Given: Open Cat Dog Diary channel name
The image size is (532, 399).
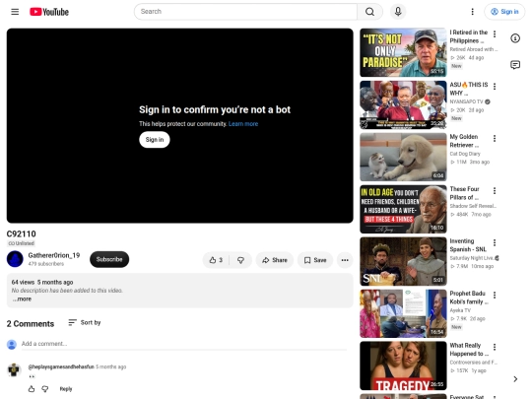Looking at the screenshot, I should [465, 154].
